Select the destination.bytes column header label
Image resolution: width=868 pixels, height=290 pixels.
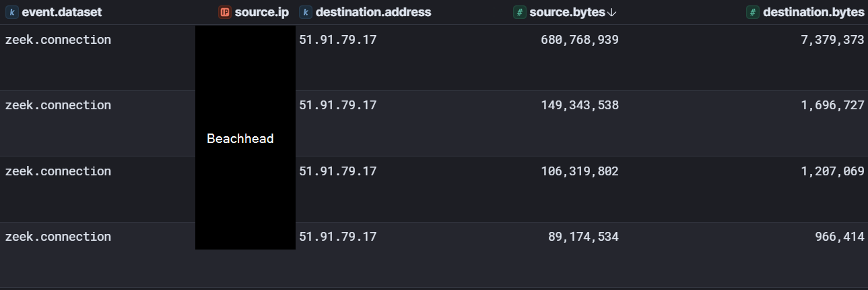click(813, 12)
